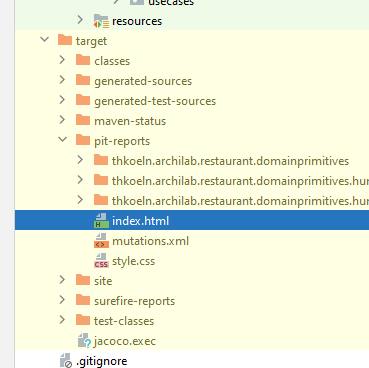The image size is (369, 368).
Task: Select the site directory label
Action: click(x=103, y=281)
